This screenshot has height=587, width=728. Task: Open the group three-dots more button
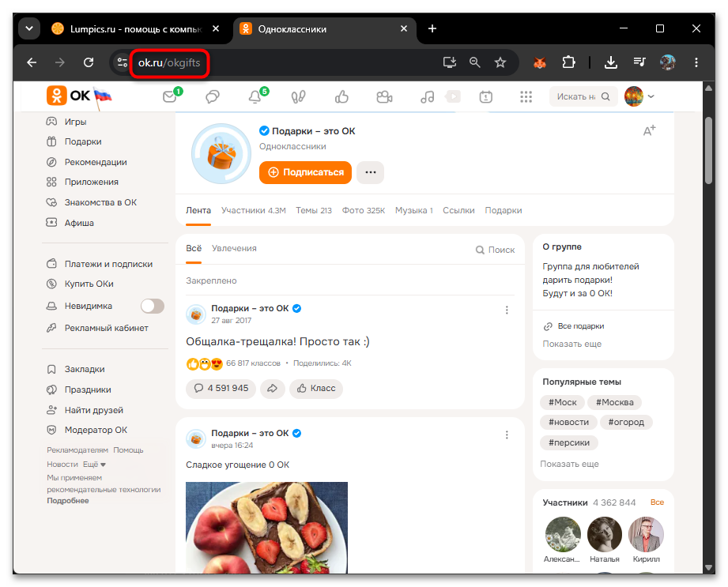pyautogui.click(x=370, y=172)
